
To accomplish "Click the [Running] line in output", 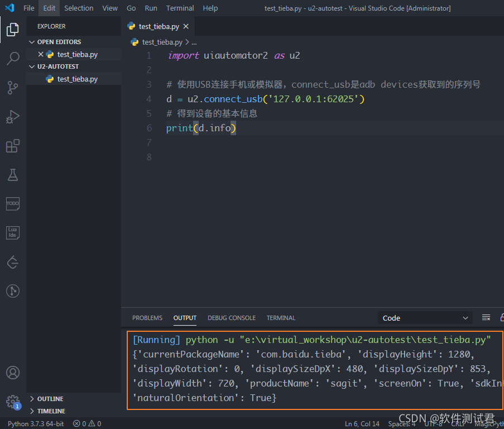I will click(x=311, y=340).
